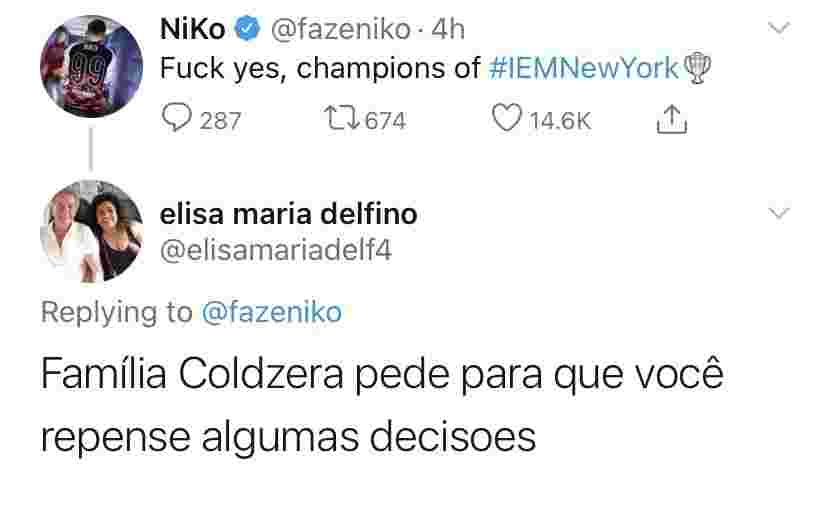828x509 pixels.
Task: Click @fazeniko in the Replying to line
Action: (272, 313)
